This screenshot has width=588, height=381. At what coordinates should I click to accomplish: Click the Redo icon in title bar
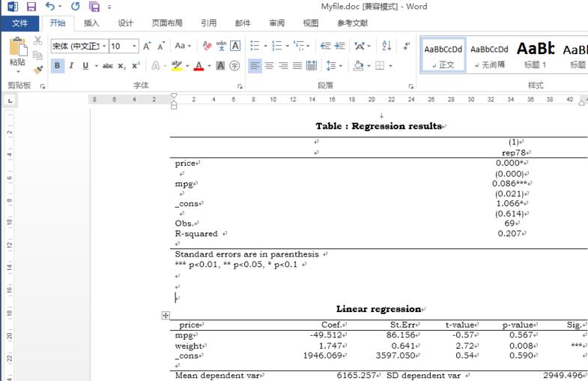point(76,7)
